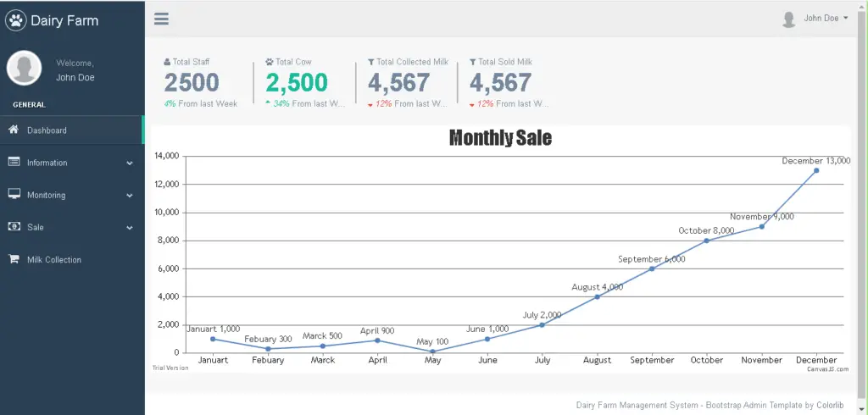868x415 pixels.
Task: Click the user avatar in top bar
Action: (788, 19)
